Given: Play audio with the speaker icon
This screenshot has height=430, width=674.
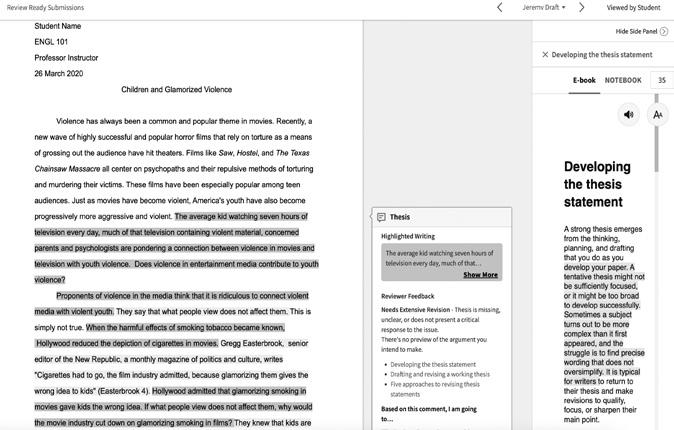Looking at the screenshot, I should (x=628, y=114).
